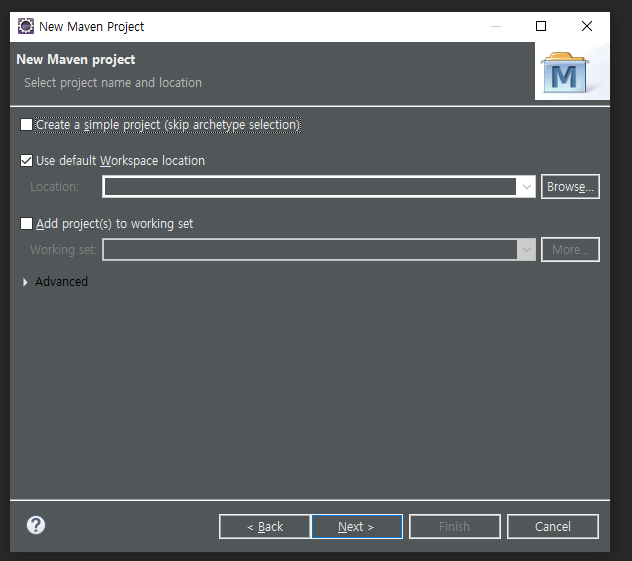
Task: Click the Browse... button
Action: pyautogui.click(x=570, y=187)
